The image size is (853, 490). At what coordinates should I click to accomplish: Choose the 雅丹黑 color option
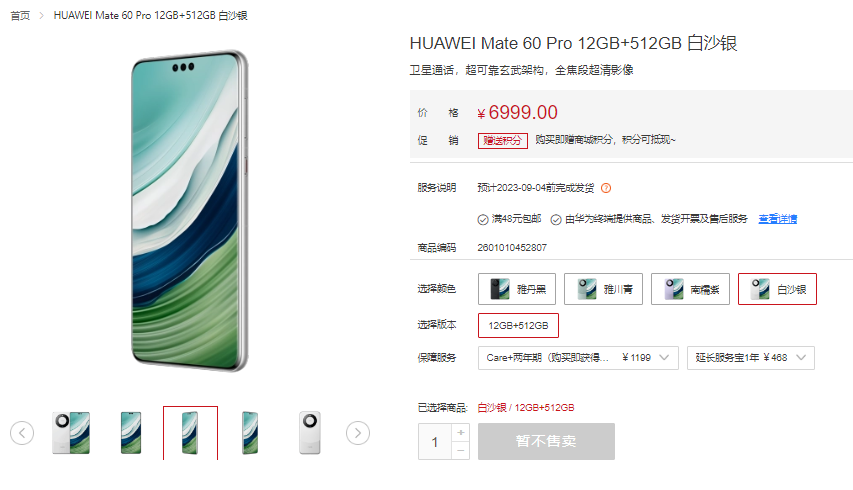517,289
